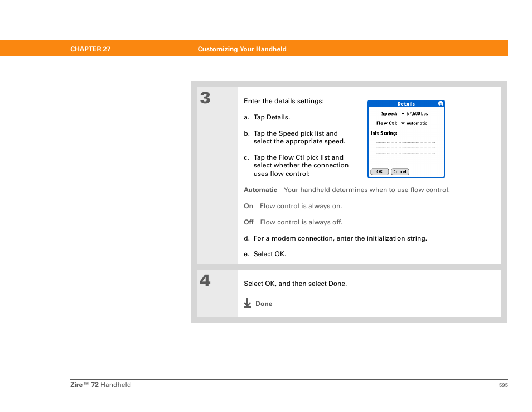Click 'Flow control is always off.' text

pyautogui.click(x=301, y=222)
